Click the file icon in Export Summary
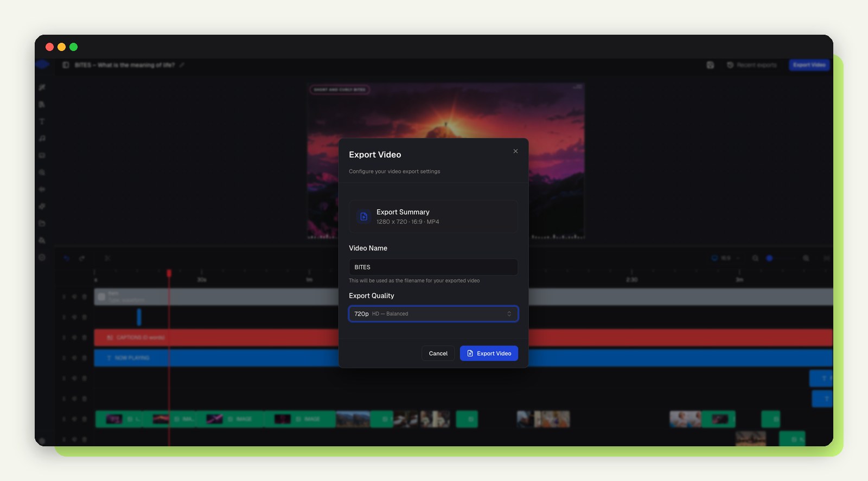868x481 pixels. click(364, 216)
